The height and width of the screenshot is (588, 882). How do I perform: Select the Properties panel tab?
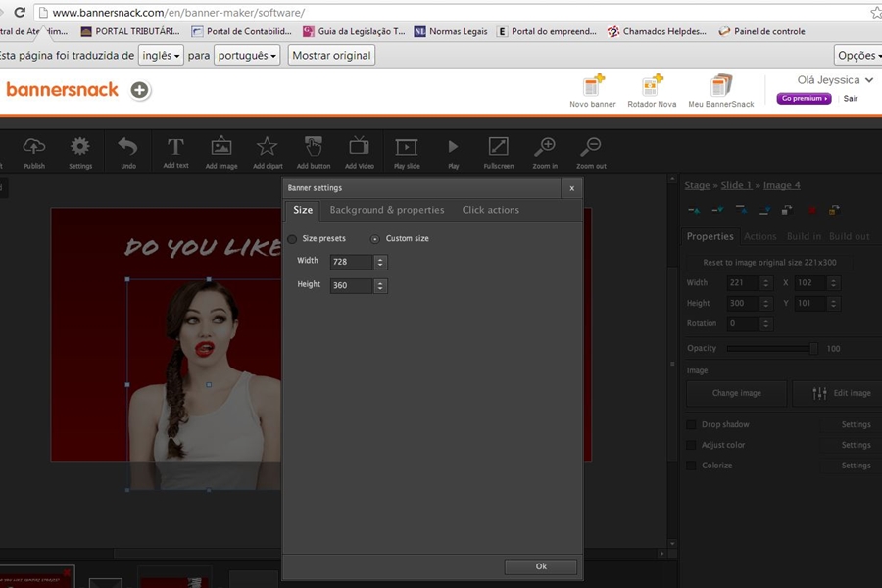point(710,236)
